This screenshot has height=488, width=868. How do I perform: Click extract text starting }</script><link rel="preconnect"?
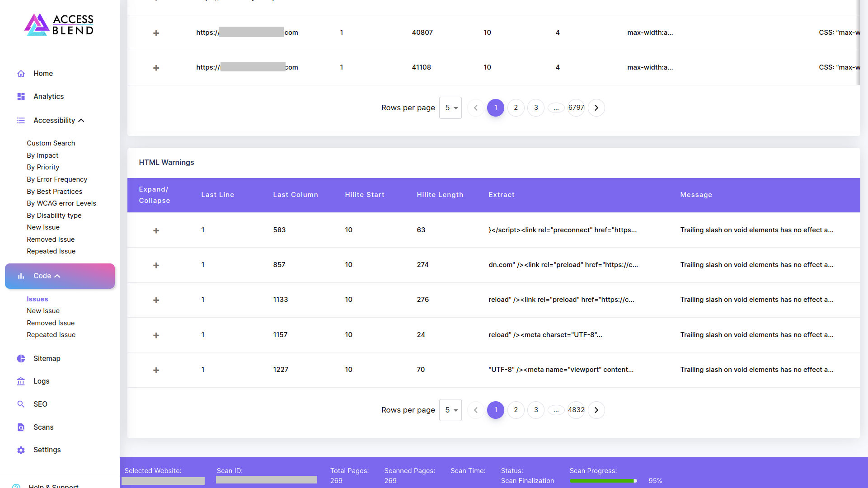pyautogui.click(x=563, y=230)
